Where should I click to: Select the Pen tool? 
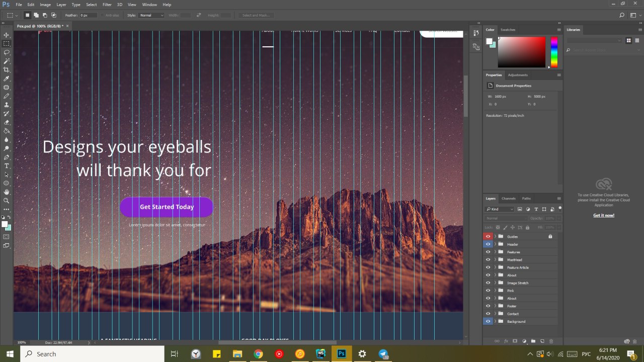click(x=7, y=157)
